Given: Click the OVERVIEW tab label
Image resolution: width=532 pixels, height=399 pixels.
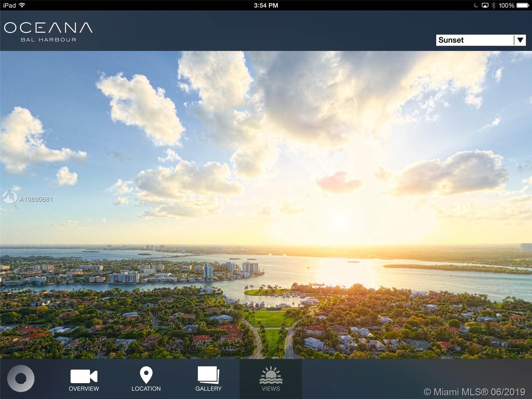Looking at the screenshot, I should [84, 389].
